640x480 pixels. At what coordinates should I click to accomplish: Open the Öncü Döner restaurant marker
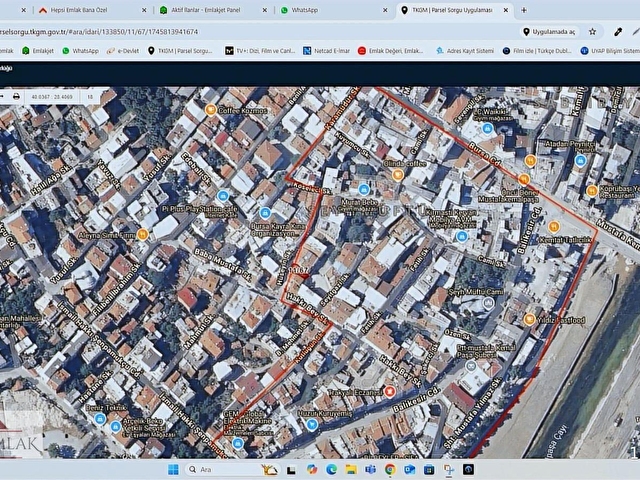[x=524, y=179]
